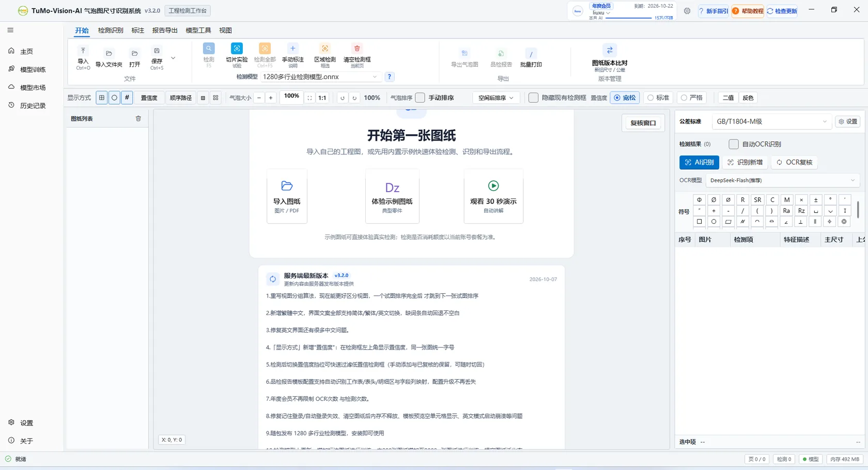Screen dimensions: 868x470
Task: Open the 复核窗口 button
Action: coord(643,123)
